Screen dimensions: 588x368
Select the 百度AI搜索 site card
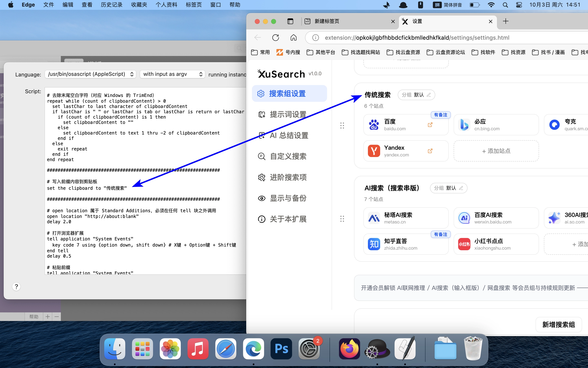[x=496, y=218]
